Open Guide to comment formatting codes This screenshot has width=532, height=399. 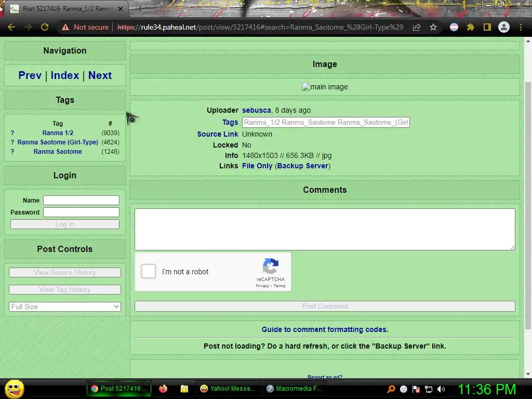click(325, 329)
